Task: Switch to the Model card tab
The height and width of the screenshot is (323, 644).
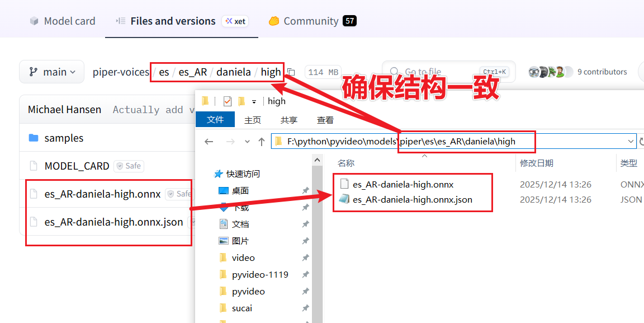Action: click(x=62, y=21)
